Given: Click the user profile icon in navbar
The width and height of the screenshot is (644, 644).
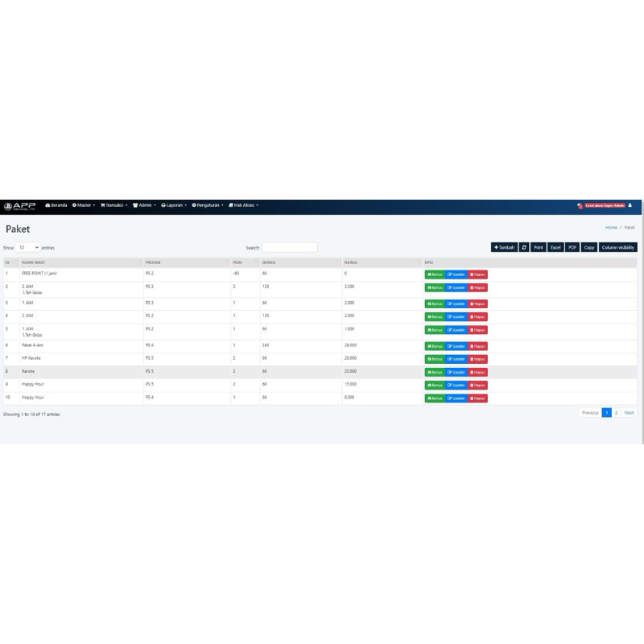Looking at the screenshot, I should (x=630, y=205).
